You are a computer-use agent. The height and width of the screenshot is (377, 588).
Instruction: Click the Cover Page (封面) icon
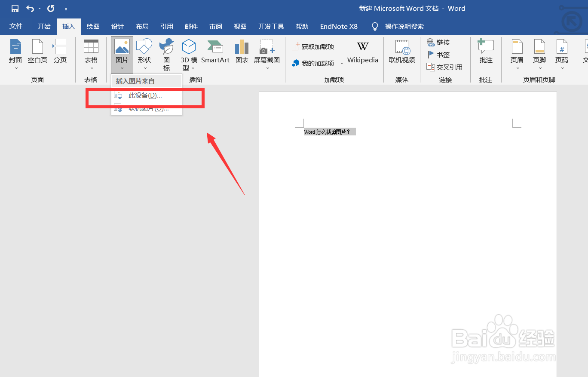(15, 54)
